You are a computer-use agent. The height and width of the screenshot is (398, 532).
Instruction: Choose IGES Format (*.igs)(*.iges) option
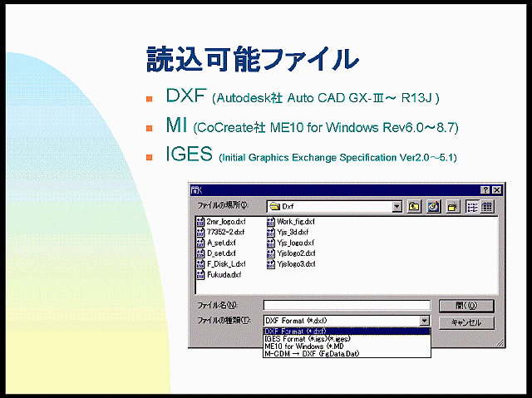coord(347,339)
